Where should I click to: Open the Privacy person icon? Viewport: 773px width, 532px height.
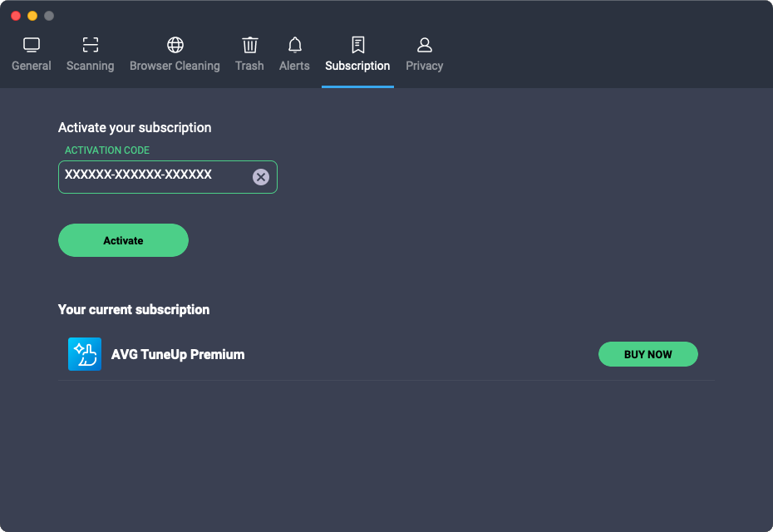pyautogui.click(x=425, y=45)
